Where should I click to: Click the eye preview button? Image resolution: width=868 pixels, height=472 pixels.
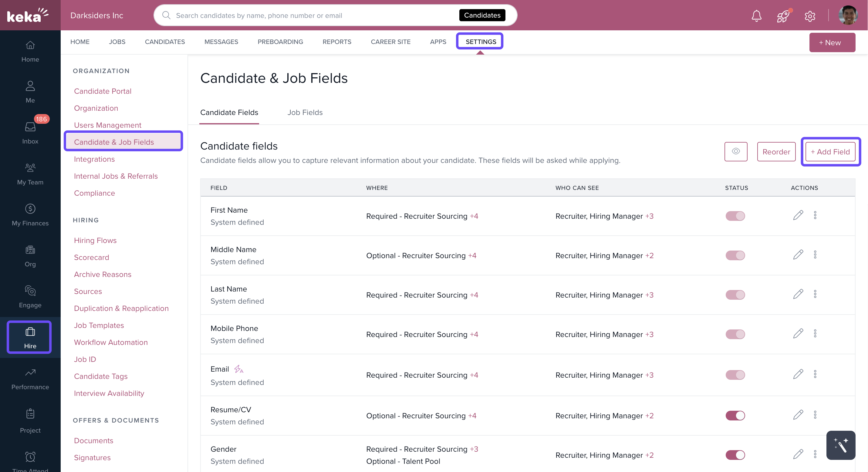(736, 152)
